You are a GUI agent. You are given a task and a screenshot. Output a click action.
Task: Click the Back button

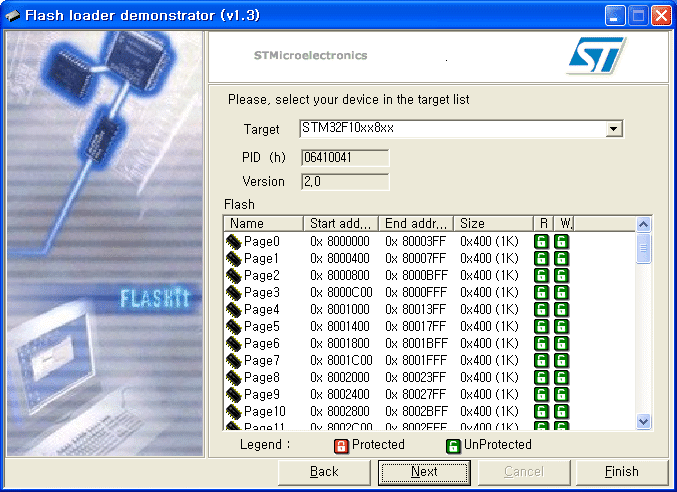pyautogui.click(x=324, y=472)
